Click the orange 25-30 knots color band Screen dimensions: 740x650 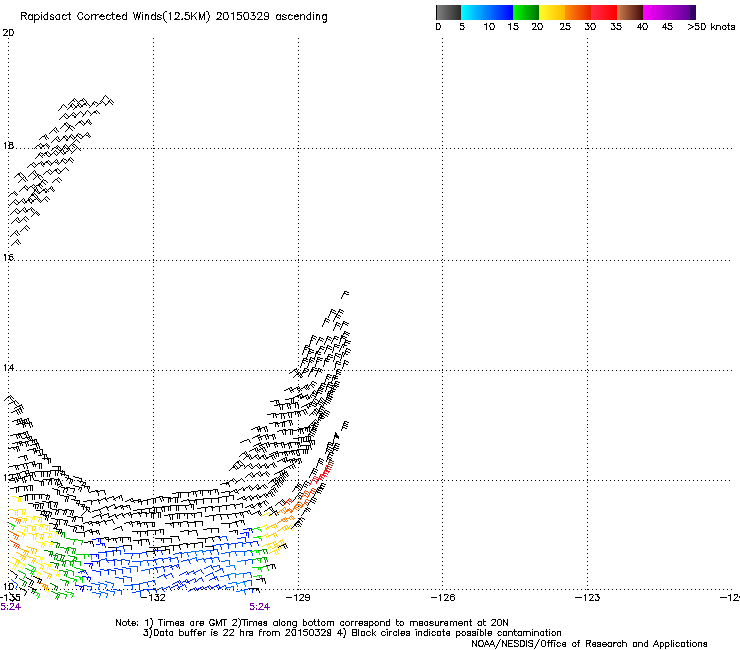[x=577, y=12]
